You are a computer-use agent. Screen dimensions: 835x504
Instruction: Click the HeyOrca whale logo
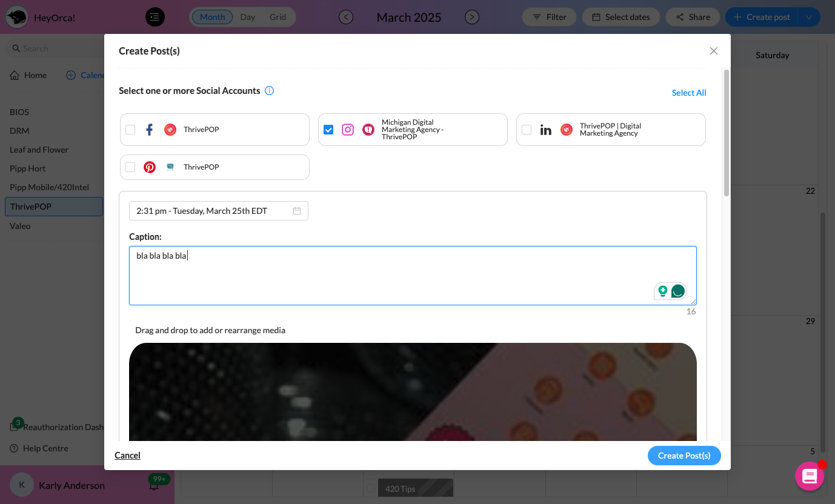pos(16,17)
